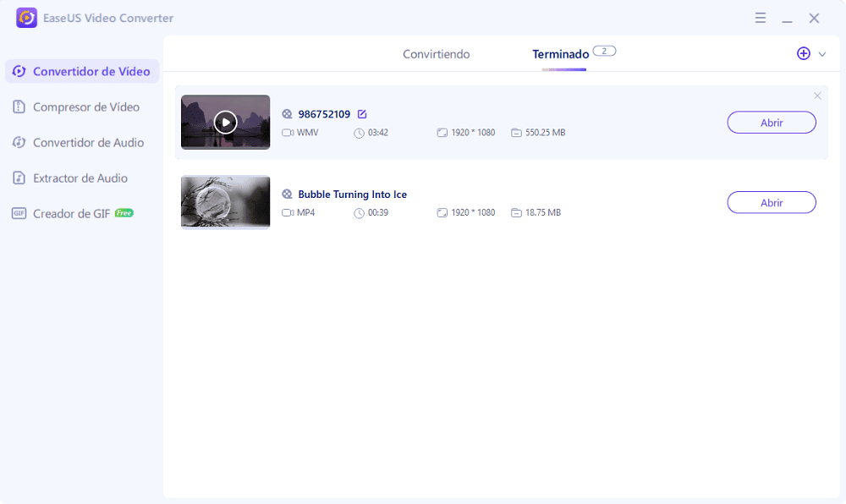Image resolution: width=846 pixels, height=504 pixels.
Task: Click the camera icon next to MP4
Action: pos(288,212)
